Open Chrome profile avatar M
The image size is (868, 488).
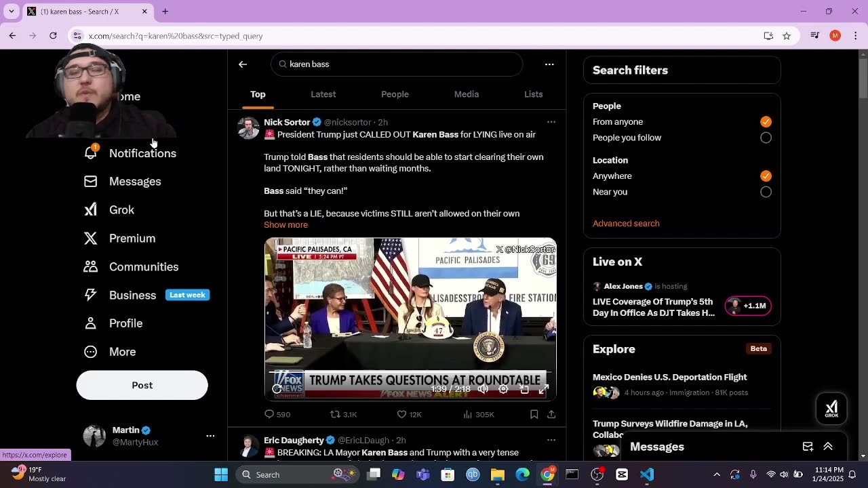[835, 36]
